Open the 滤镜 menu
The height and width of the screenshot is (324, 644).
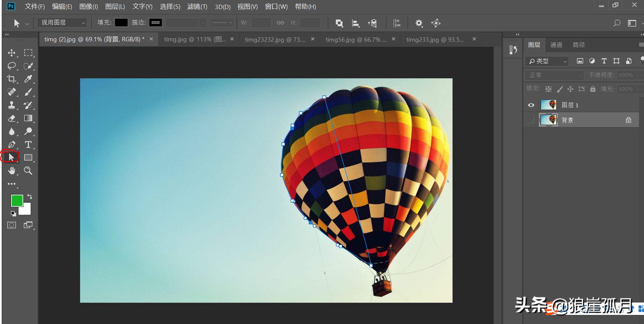197,6
